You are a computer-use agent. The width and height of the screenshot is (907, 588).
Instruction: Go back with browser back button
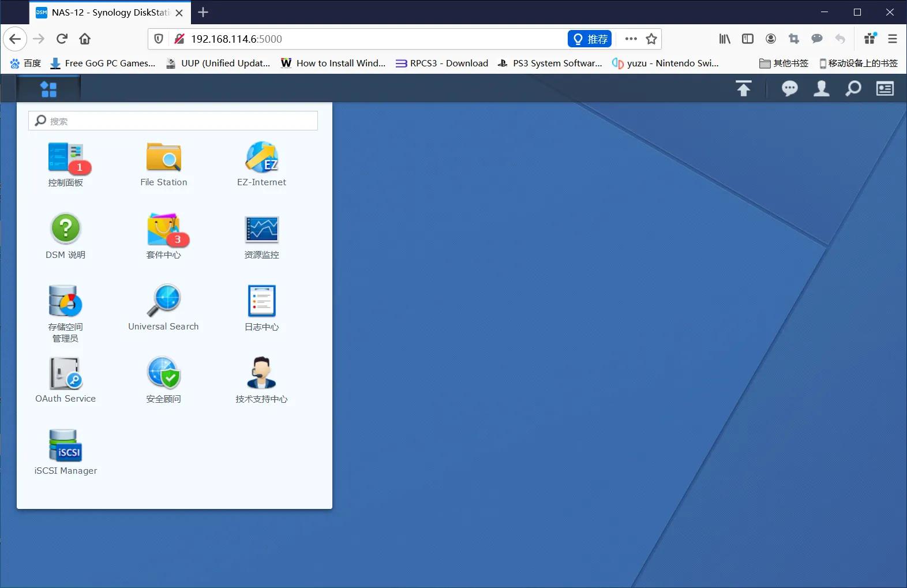point(15,39)
